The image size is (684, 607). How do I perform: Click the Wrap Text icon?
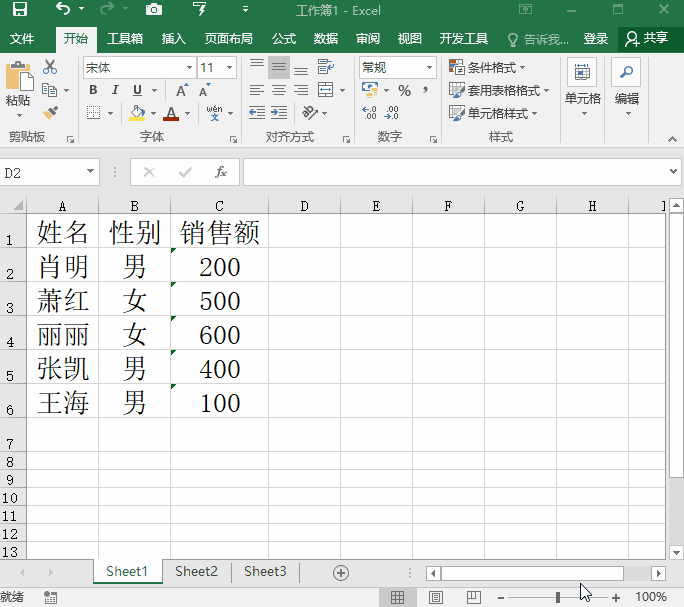(325, 67)
